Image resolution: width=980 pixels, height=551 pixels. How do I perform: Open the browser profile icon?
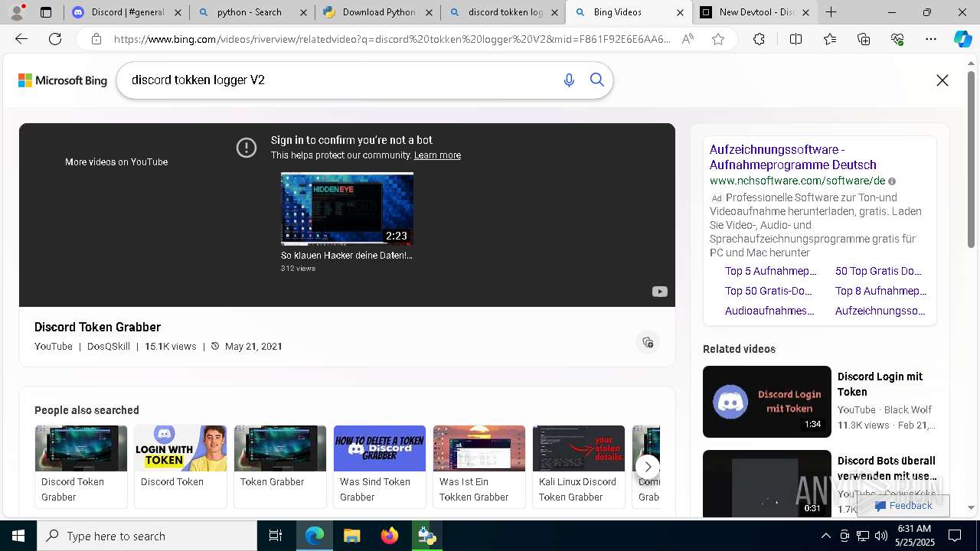[18, 12]
